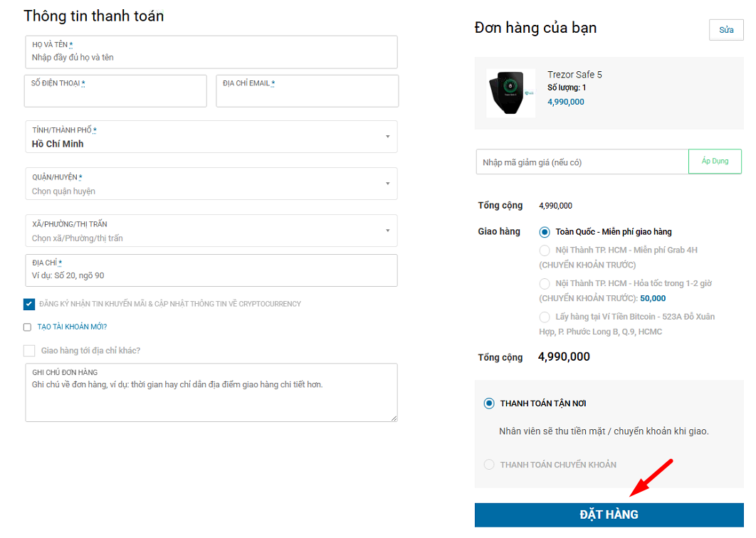
Task: Choose Nội Thành TP. HCM Grab 4H delivery
Action: [545, 250]
